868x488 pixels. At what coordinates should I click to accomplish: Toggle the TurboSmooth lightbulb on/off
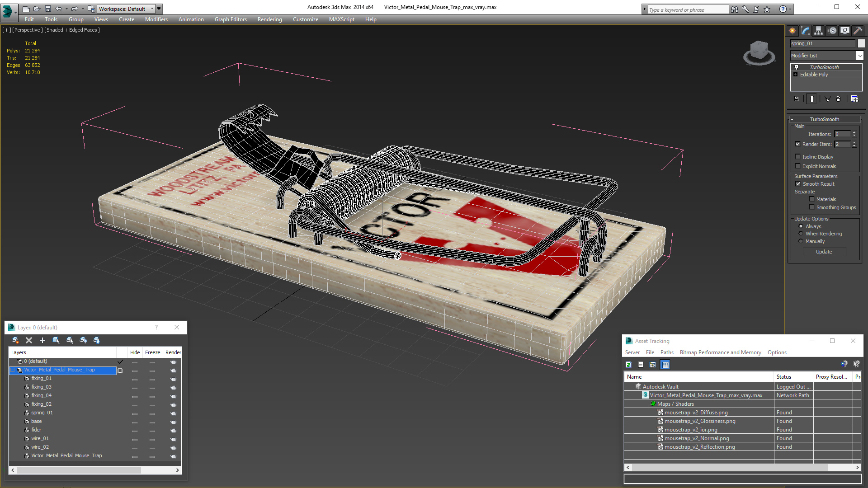[797, 67]
